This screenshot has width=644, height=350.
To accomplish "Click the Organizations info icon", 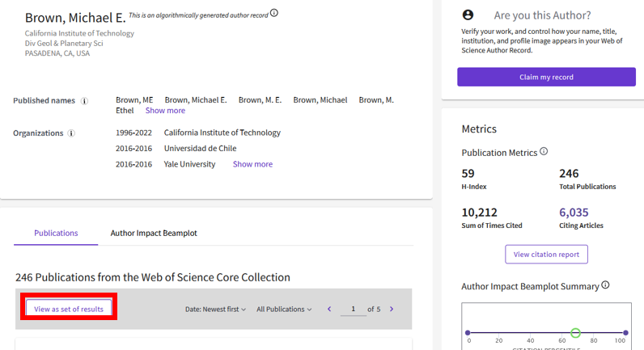I will (x=71, y=133).
